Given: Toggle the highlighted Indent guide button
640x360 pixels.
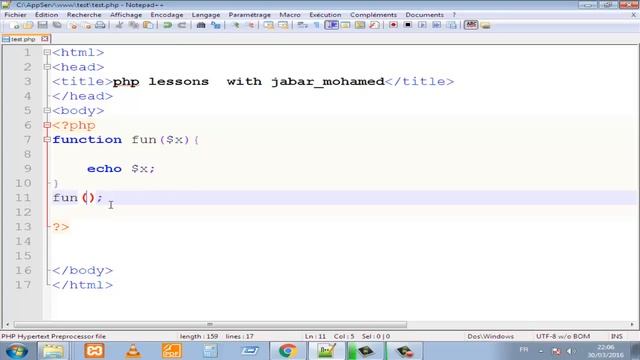Looking at the screenshot, I should pos(331,25).
